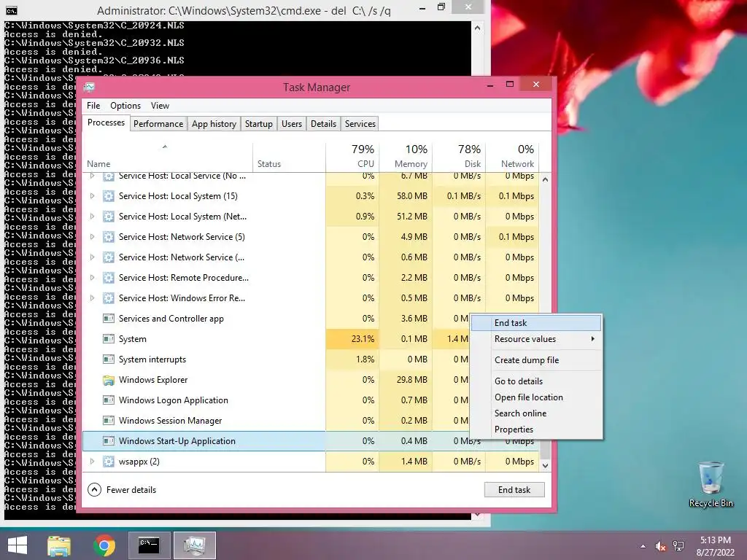The image size is (747, 560).
Task: Switch to the Details tab
Action: pyautogui.click(x=323, y=124)
